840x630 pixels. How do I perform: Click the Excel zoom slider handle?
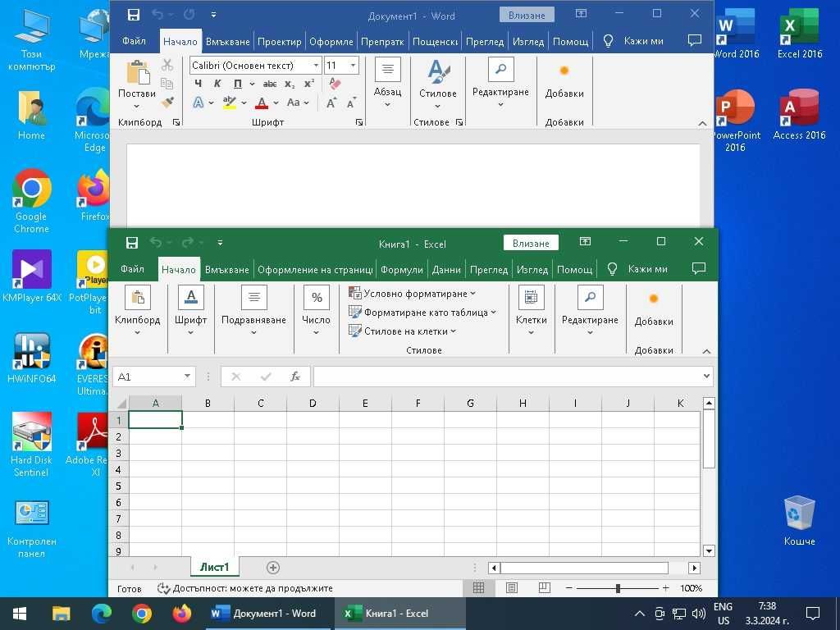(x=619, y=588)
